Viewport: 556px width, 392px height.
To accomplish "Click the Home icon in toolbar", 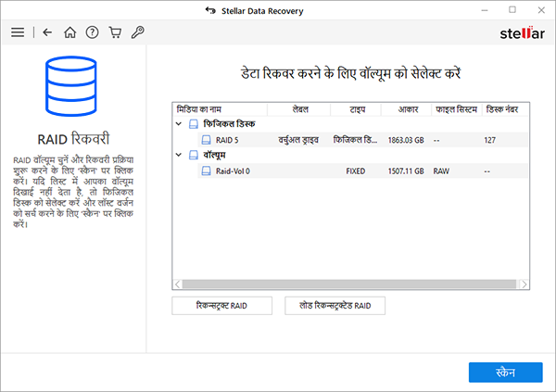I will pos(69,32).
